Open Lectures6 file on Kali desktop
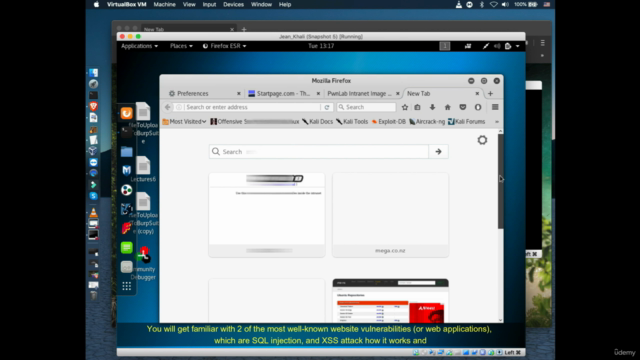The width and height of the screenshot is (640, 360). coord(143,169)
